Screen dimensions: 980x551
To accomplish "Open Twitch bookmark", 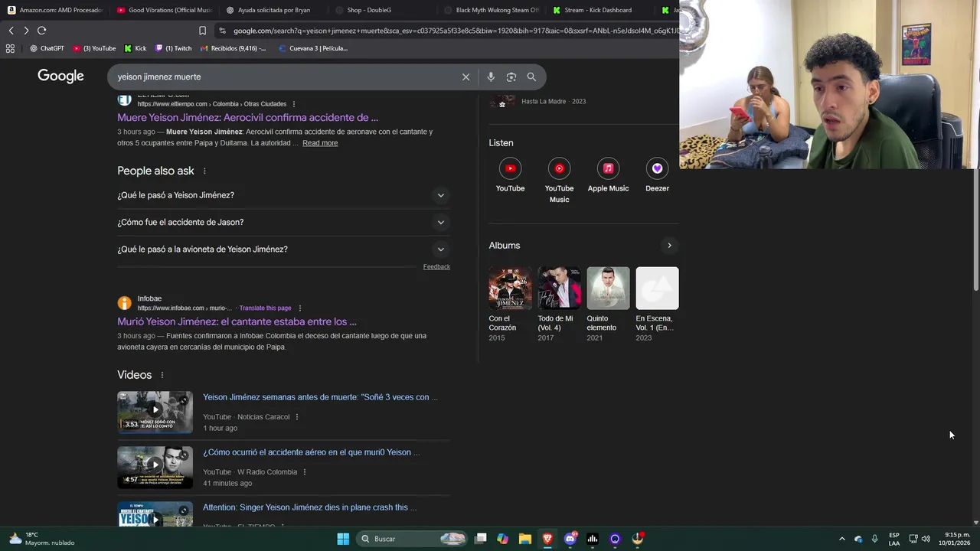I will tap(173, 48).
